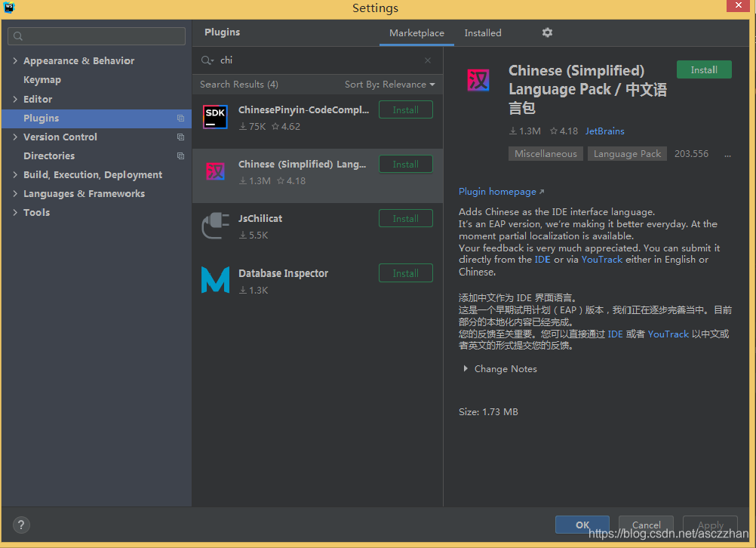Select the JsChilicat plugin row title
This screenshot has width=756, height=548.
[260, 219]
